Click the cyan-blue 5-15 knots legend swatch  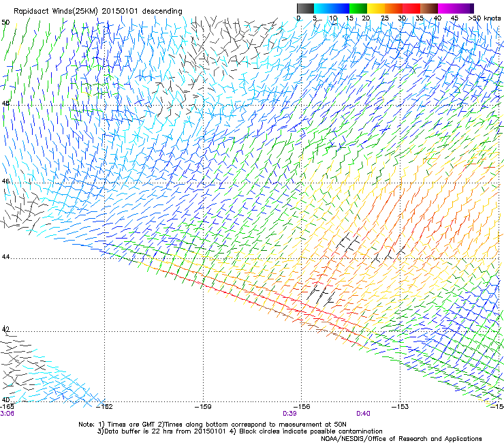(x=332, y=8)
